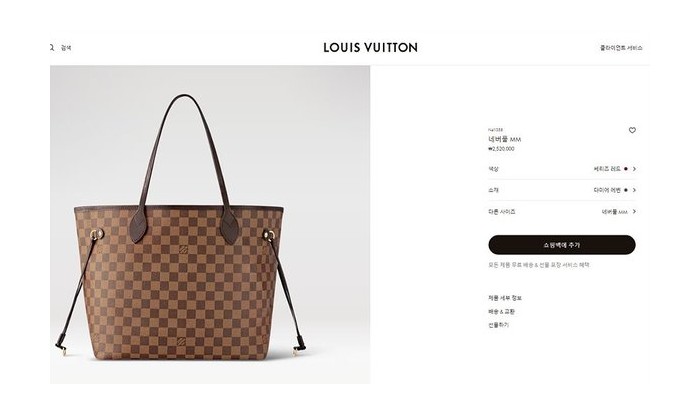Screen dimensions: 700x413
Task: Expand the 소재 material option chevron
Action: [x=634, y=190]
